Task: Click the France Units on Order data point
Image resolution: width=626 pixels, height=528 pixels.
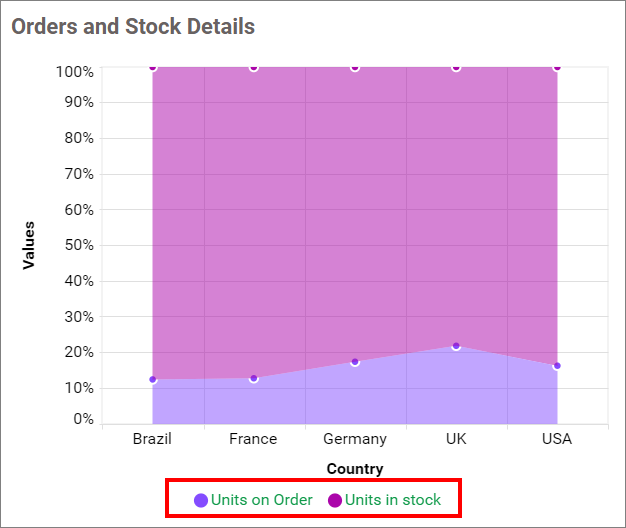Action: [254, 378]
